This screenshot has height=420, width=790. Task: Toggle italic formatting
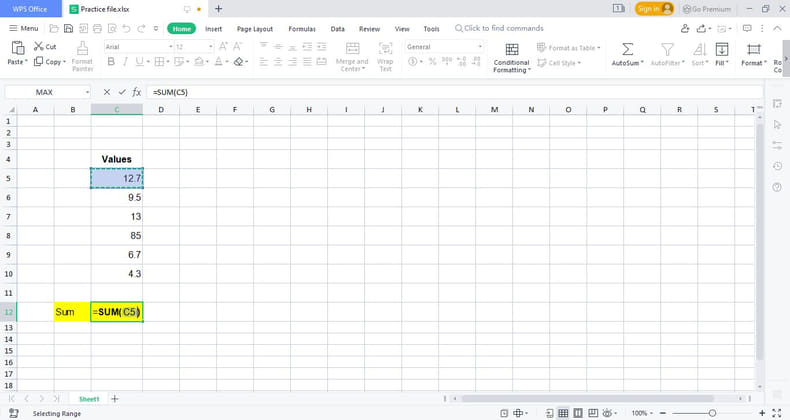pyautogui.click(x=125, y=61)
